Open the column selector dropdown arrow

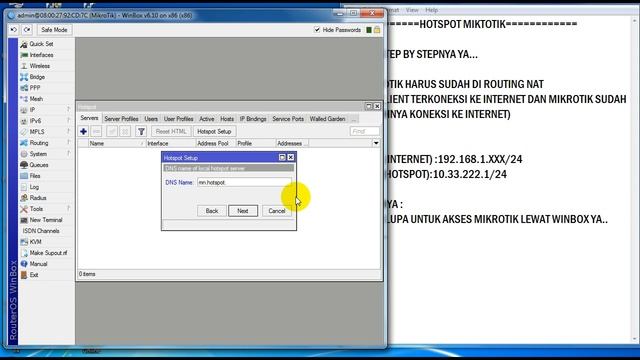(376, 143)
